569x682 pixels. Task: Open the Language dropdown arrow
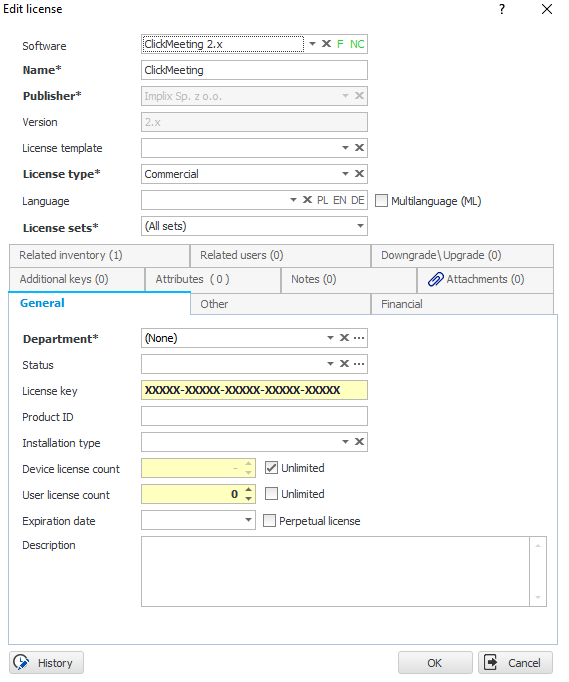294,200
